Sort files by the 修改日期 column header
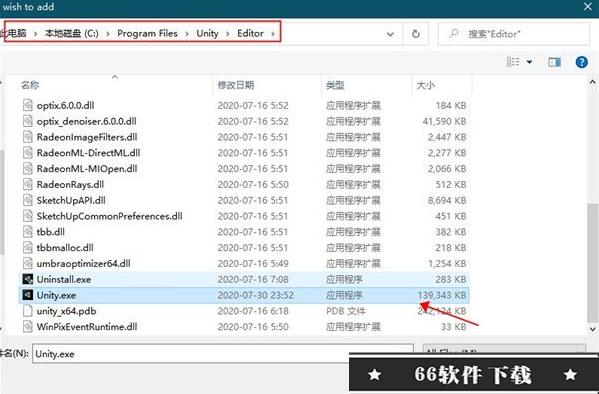 (x=236, y=85)
